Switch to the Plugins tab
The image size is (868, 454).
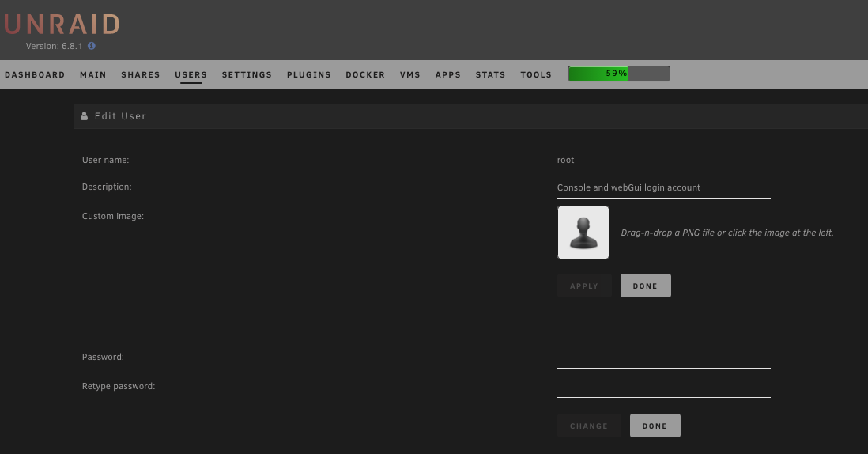point(309,74)
